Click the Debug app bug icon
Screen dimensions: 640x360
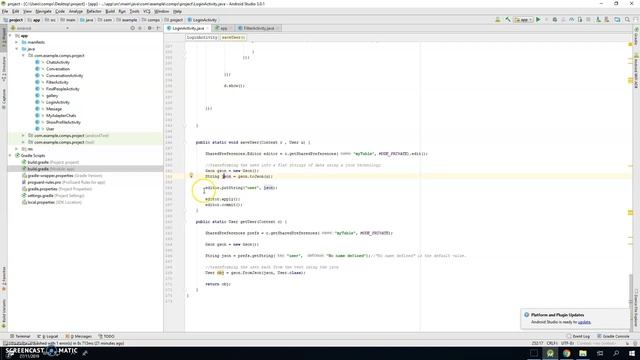pos(555,20)
